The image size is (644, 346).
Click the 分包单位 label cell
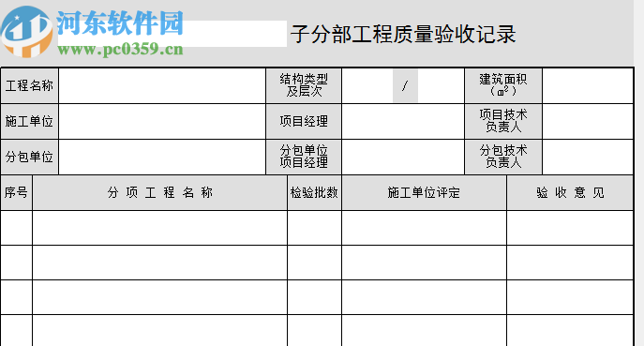[30, 157]
